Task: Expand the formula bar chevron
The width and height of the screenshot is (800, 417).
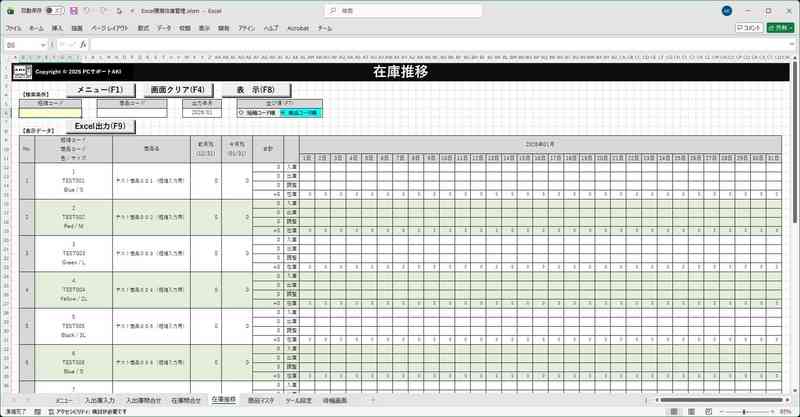Action: (793, 45)
